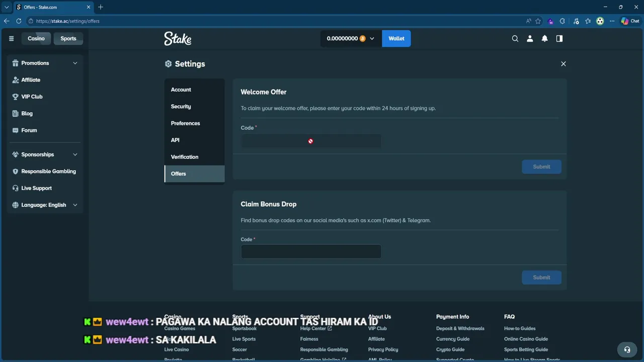Click the Bitcoin coin icon in balance

tap(363, 39)
